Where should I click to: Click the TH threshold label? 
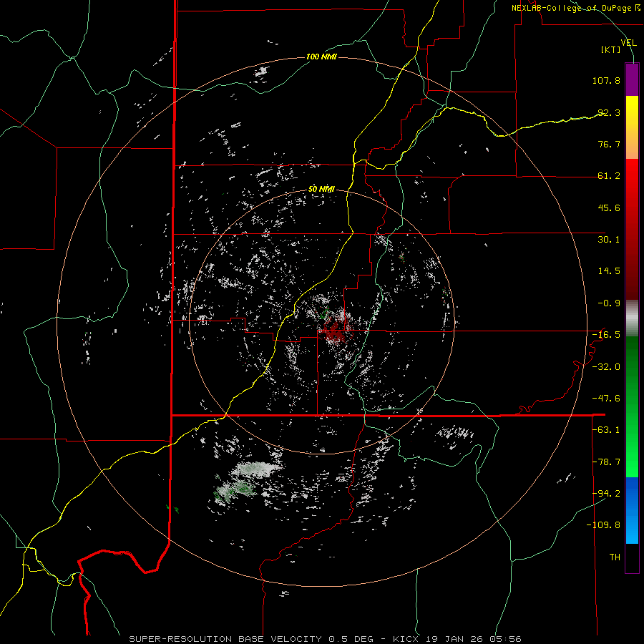point(615,557)
